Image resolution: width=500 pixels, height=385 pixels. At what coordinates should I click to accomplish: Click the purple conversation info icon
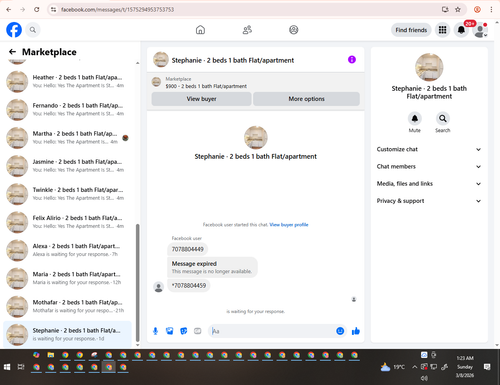(x=352, y=60)
